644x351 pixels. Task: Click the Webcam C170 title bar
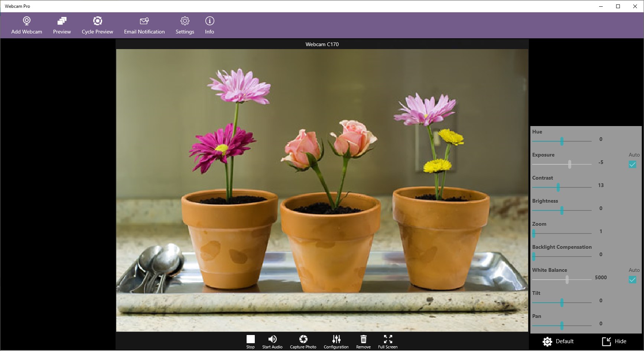(x=322, y=44)
